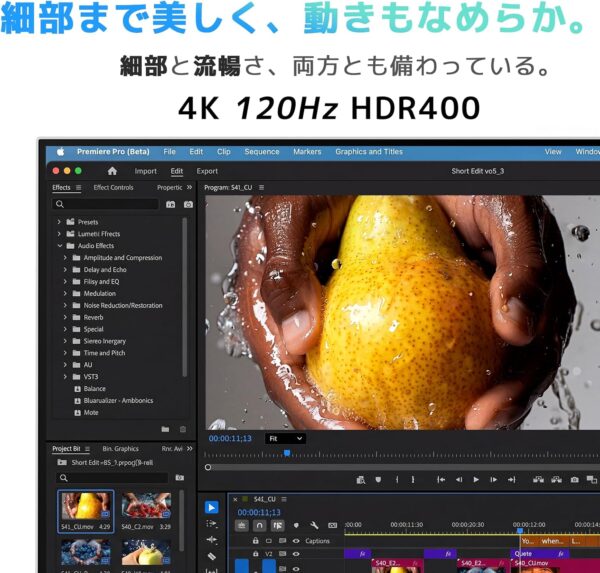Open the Effects panel hamburger menu
This screenshot has height=573, width=600.
pos(78,188)
